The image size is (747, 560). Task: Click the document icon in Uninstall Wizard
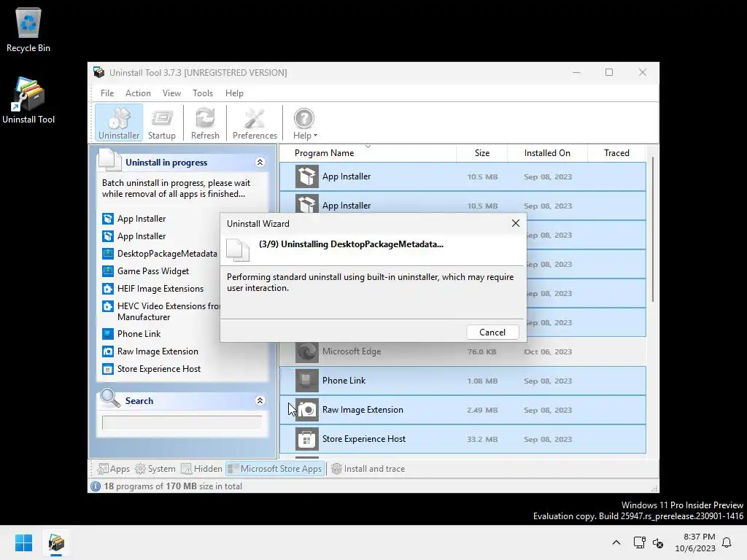click(x=238, y=250)
